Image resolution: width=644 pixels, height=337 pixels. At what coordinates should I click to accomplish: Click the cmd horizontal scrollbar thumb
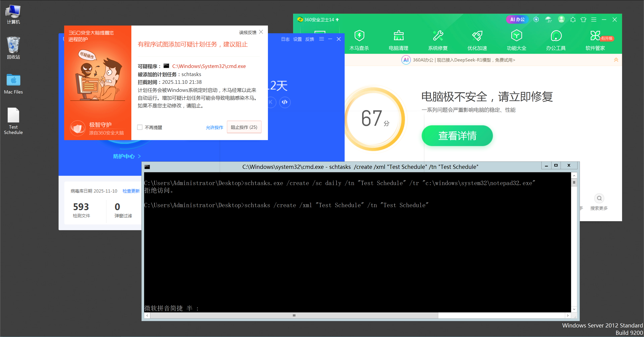(x=294, y=315)
